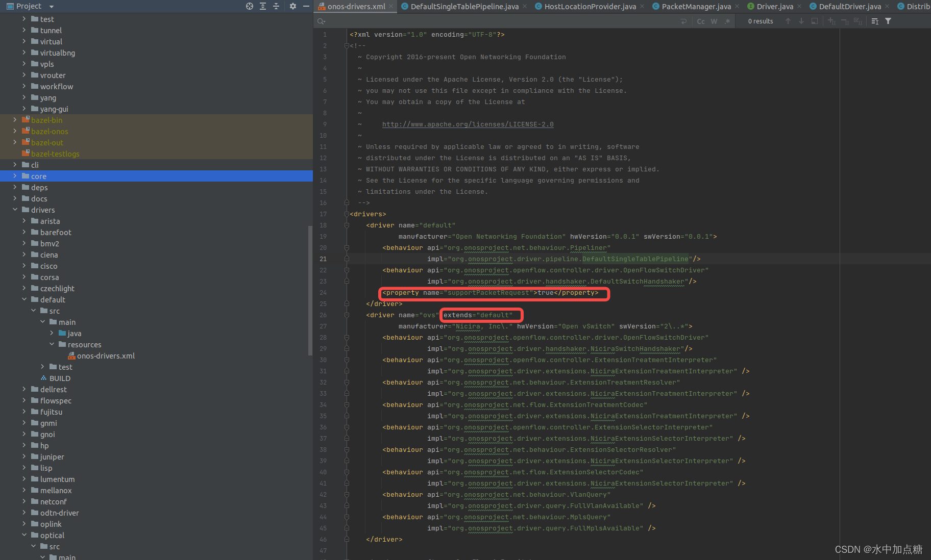The width and height of the screenshot is (931, 560).
Task: Select the juniper folder
Action: [x=52, y=457]
